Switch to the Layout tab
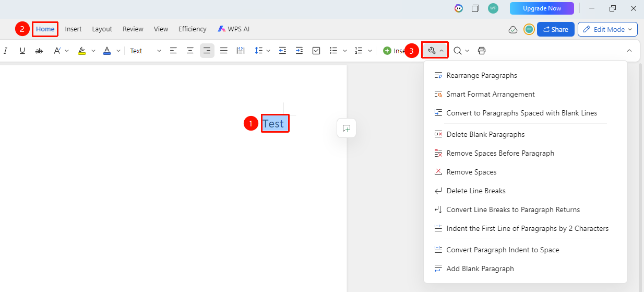 click(x=102, y=29)
